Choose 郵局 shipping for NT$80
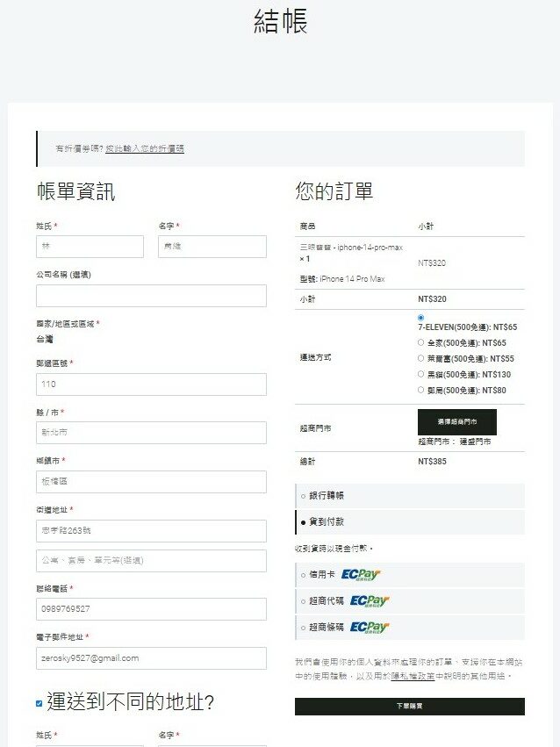 tap(421, 391)
